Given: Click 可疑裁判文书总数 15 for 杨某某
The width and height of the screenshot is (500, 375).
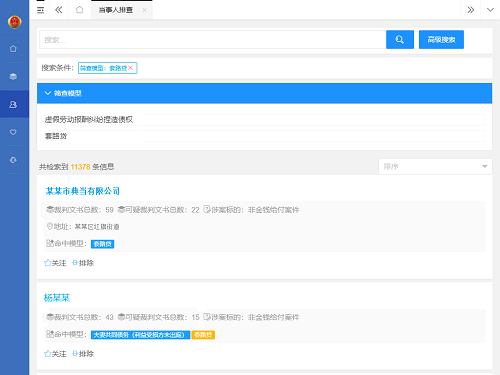Looking at the screenshot, I should pos(159,317).
